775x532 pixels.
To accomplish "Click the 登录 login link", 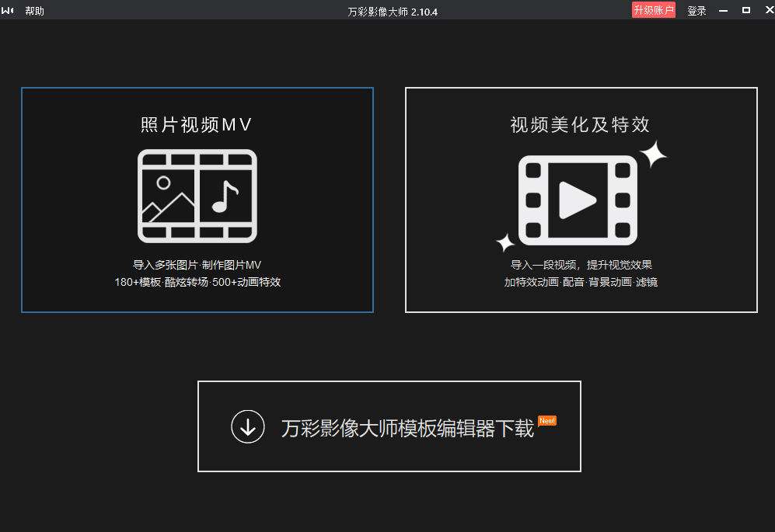I will (x=696, y=11).
